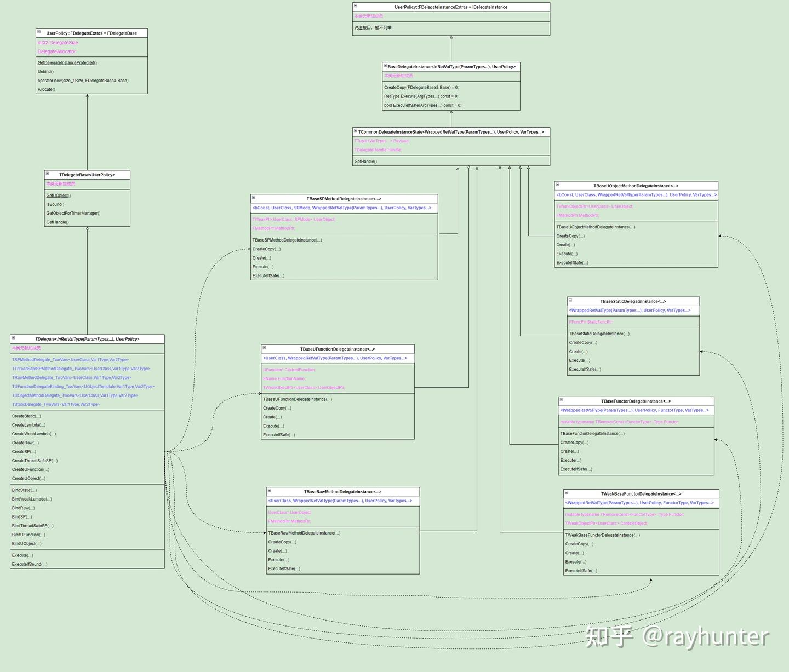Click the minus icon on TCommonDelegateInstanceState
The image size is (789, 672).
coord(356,131)
